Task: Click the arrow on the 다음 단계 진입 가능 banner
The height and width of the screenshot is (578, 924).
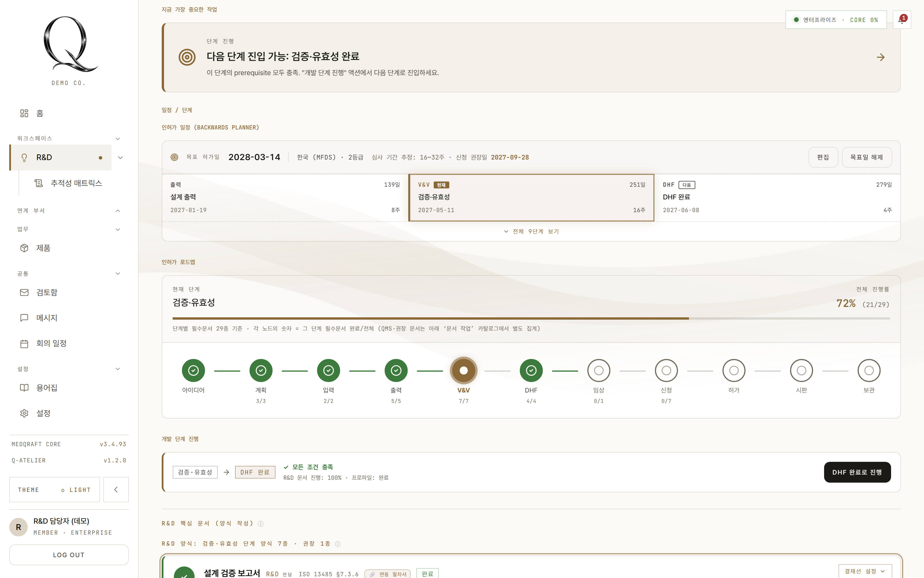Action: (x=880, y=57)
